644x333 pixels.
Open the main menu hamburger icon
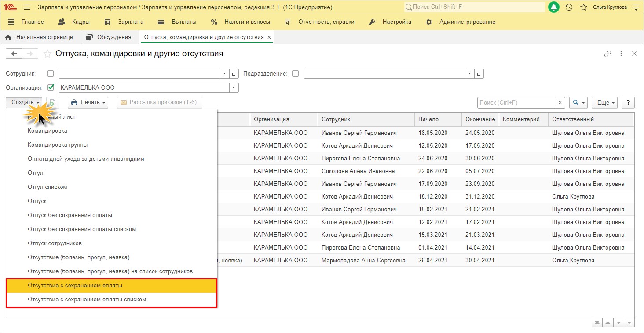pyautogui.click(x=27, y=7)
